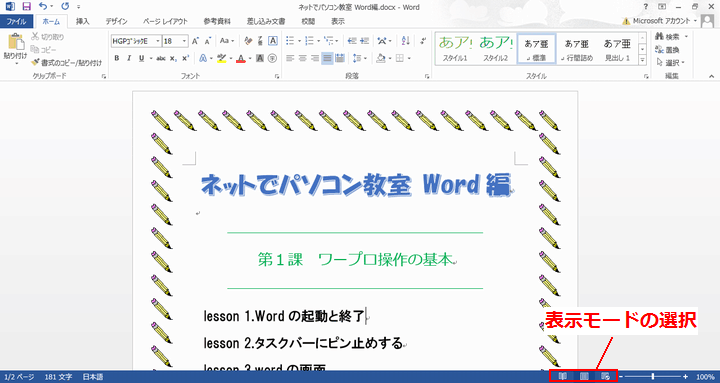Viewport: 720px width, 383px height.
Task: Open line spacing dropdown
Action: 360,58
